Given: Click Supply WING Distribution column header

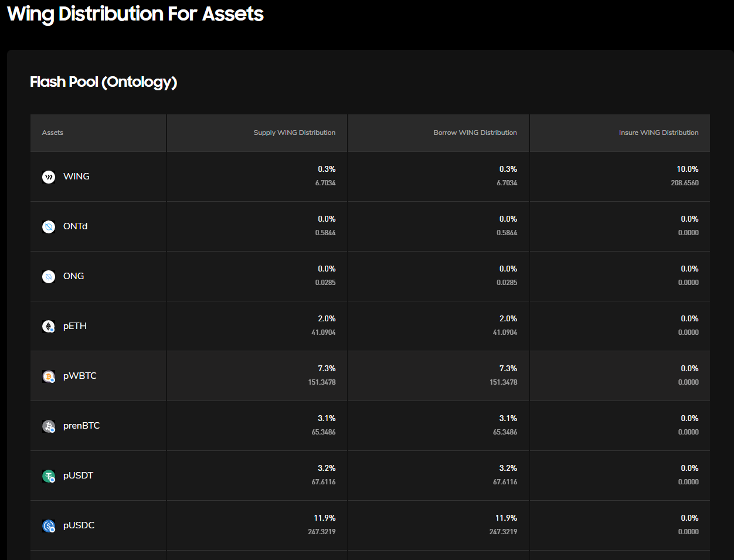Looking at the screenshot, I should (x=294, y=133).
